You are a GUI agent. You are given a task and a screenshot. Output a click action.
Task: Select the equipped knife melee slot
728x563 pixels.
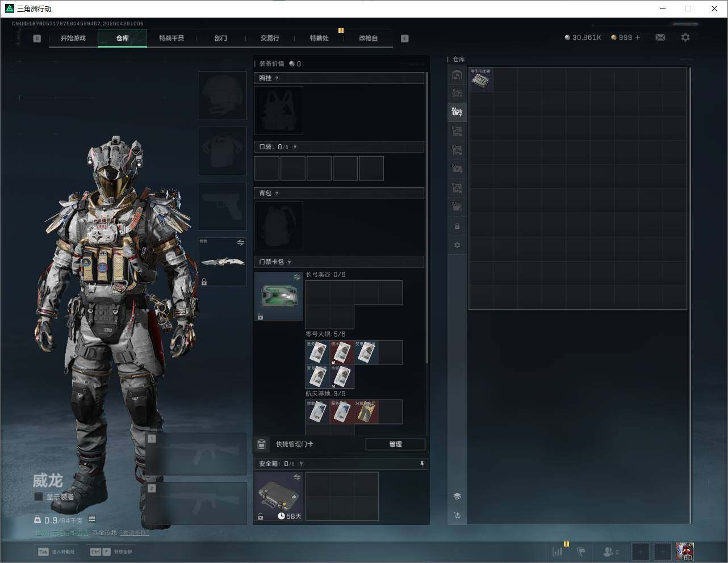[x=222, y=262]
